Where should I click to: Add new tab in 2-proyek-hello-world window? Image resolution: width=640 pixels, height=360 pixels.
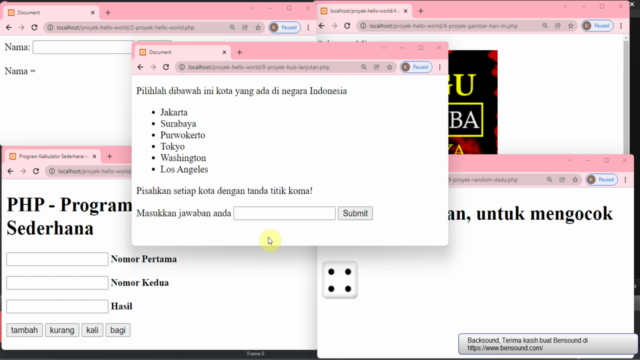click(x=108, y=13)
